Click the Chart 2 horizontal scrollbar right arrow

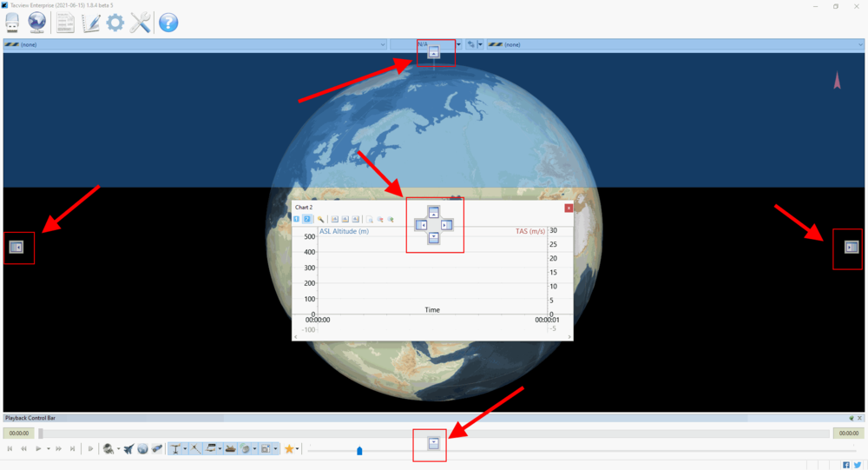tap(569, 337)
